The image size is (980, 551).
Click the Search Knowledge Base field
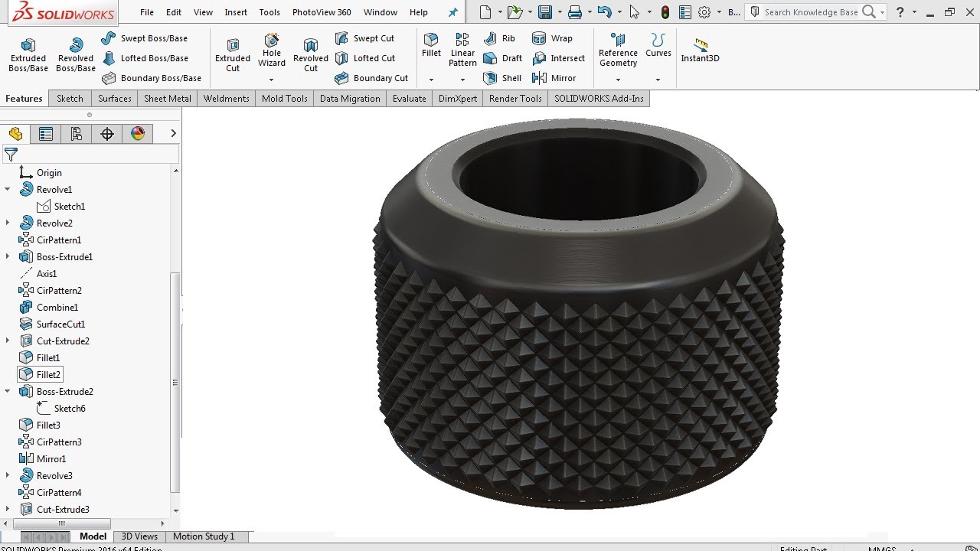811,12
